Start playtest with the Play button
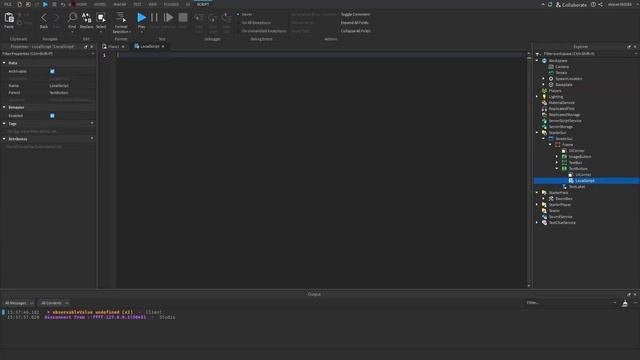Screen dimensions: 640x360 pos(141,20)
